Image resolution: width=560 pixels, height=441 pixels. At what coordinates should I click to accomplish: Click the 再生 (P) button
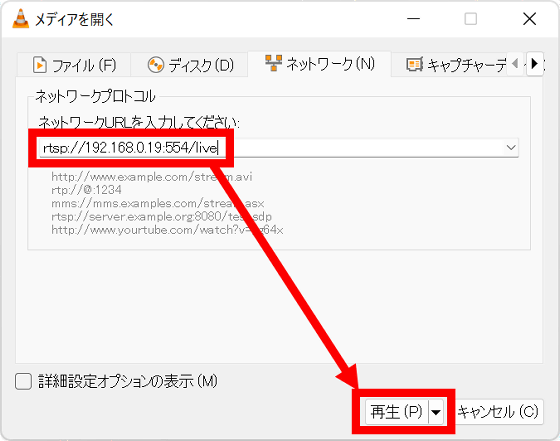[x=396, y=412]
